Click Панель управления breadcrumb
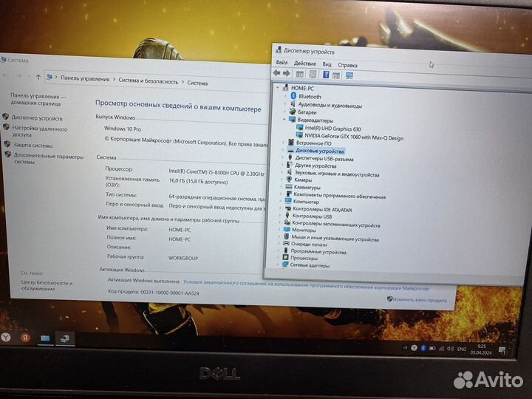 pos(85,79)
